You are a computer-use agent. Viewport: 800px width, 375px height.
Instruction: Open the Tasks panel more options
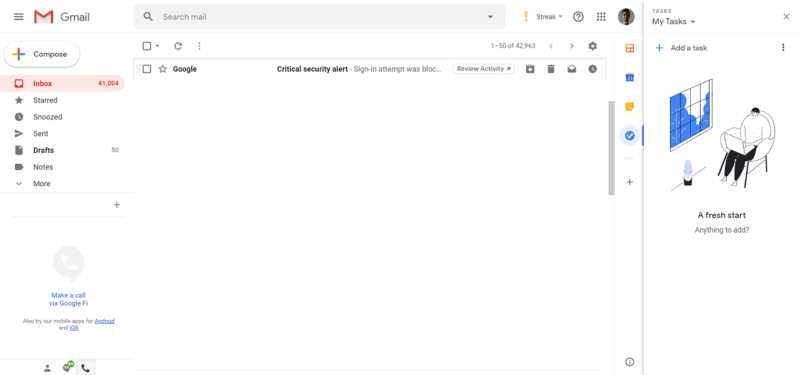pos(783,48)
